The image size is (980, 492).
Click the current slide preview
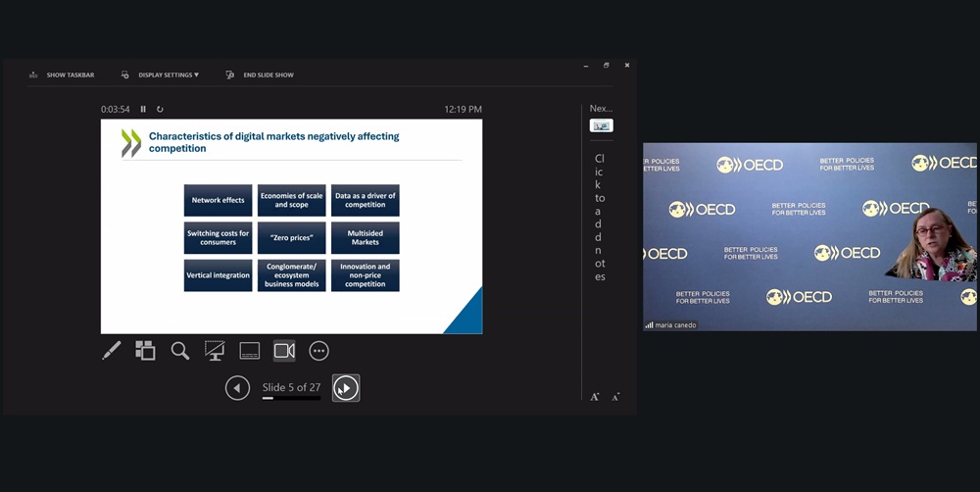click(x=291, y=226)
